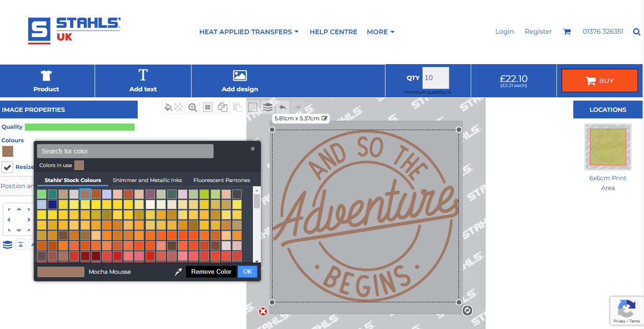Open the layers stack toolbar icon
The width and height of the screenshot is (644, 329).
click(x=267, y=108)
